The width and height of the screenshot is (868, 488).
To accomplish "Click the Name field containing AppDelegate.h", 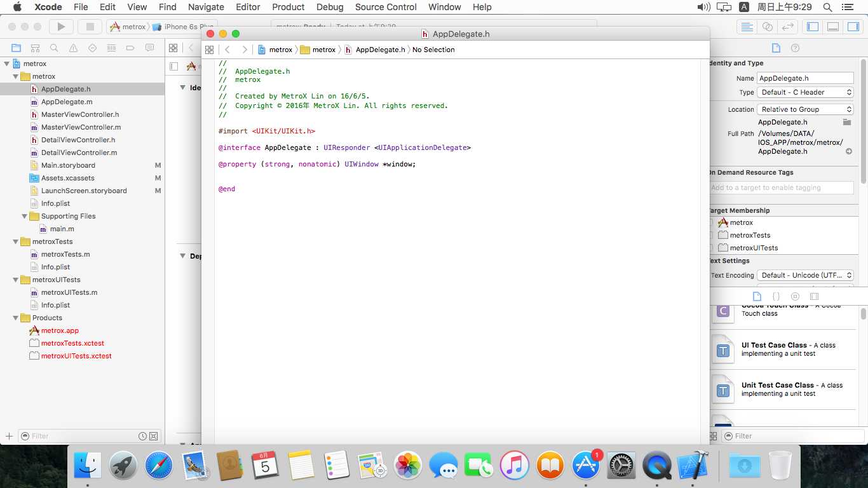I will [805, 78].
